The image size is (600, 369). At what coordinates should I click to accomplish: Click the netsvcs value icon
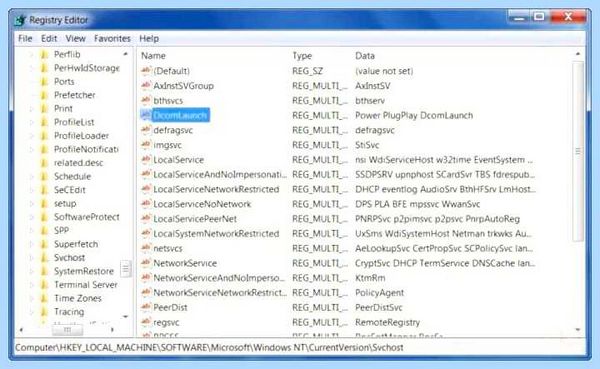[x=145, y=248]
